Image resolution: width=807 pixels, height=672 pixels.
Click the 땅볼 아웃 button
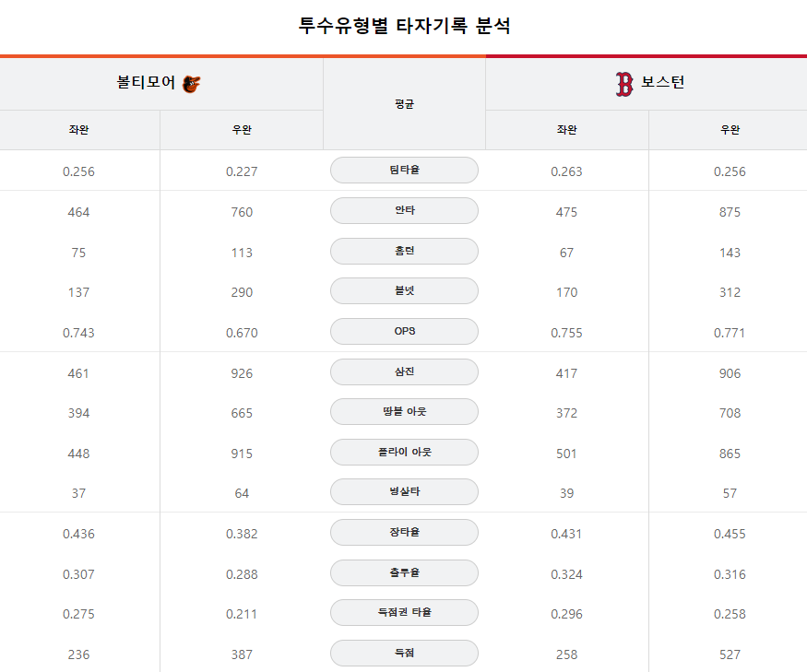pos(404,412)
